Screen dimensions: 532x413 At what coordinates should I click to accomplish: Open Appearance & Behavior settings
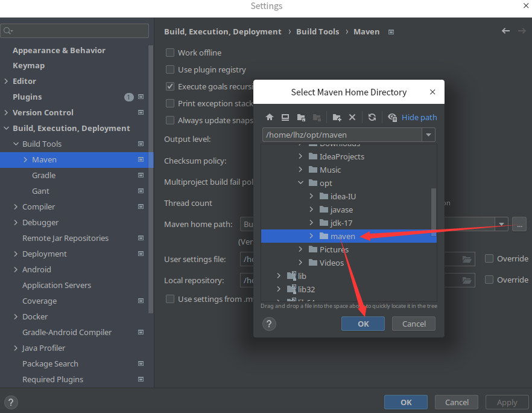[x=59, y=50]
